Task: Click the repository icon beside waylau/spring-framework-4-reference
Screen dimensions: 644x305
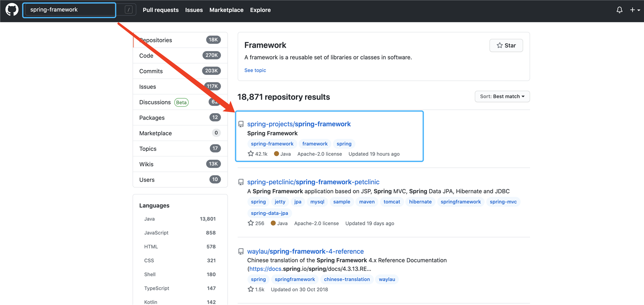Action: pos(241,252)
